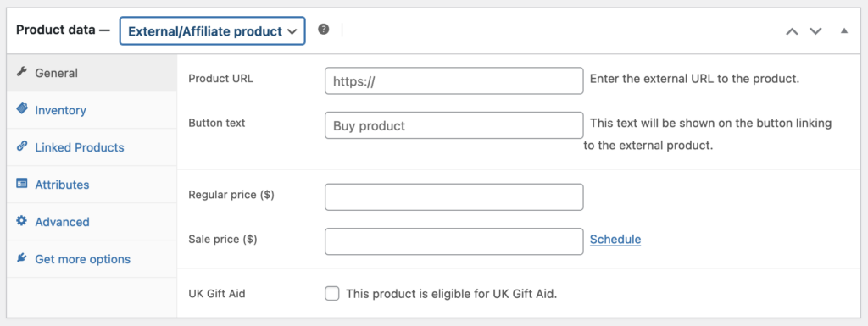Open the Linked Products tab

80,147
